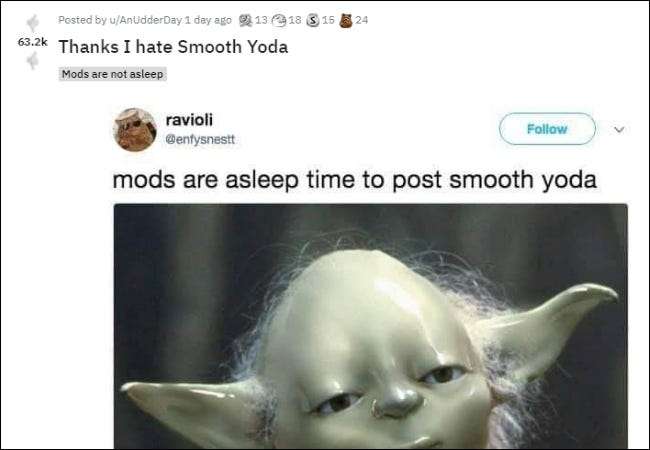Open the 'Thanks I hate Smooth Yoda' title
Viewport: 650px width, 450px height.
173,47
